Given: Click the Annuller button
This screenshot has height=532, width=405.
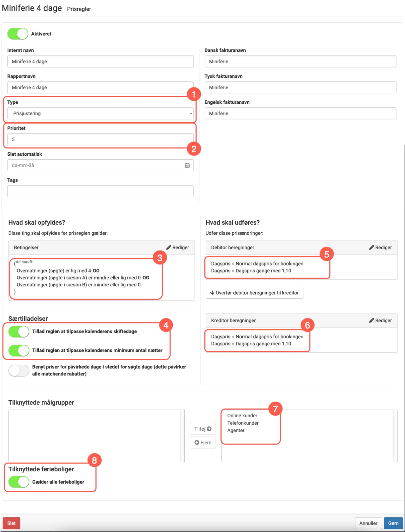Looking at the screenshot, I should (x=368, y=523).
